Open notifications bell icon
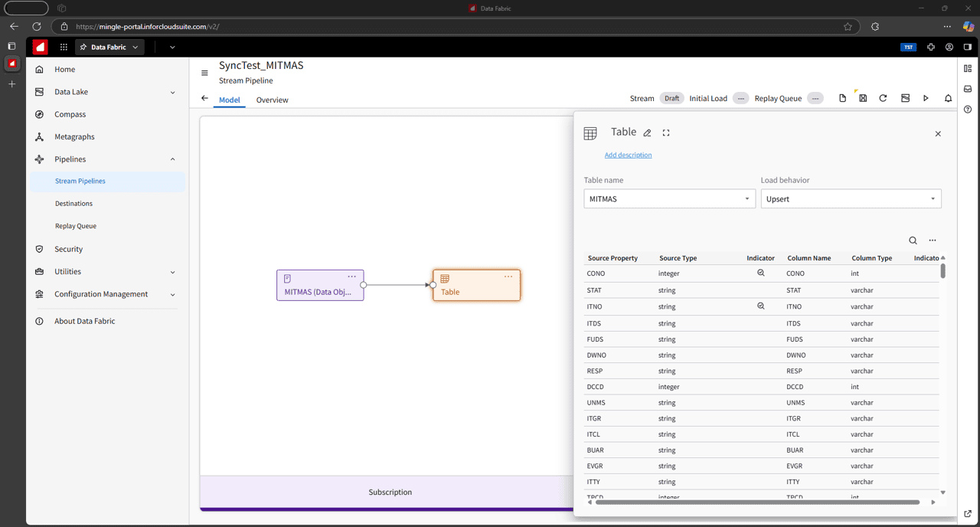This screenshot has width=980, height=527. (x=948, y=98)
